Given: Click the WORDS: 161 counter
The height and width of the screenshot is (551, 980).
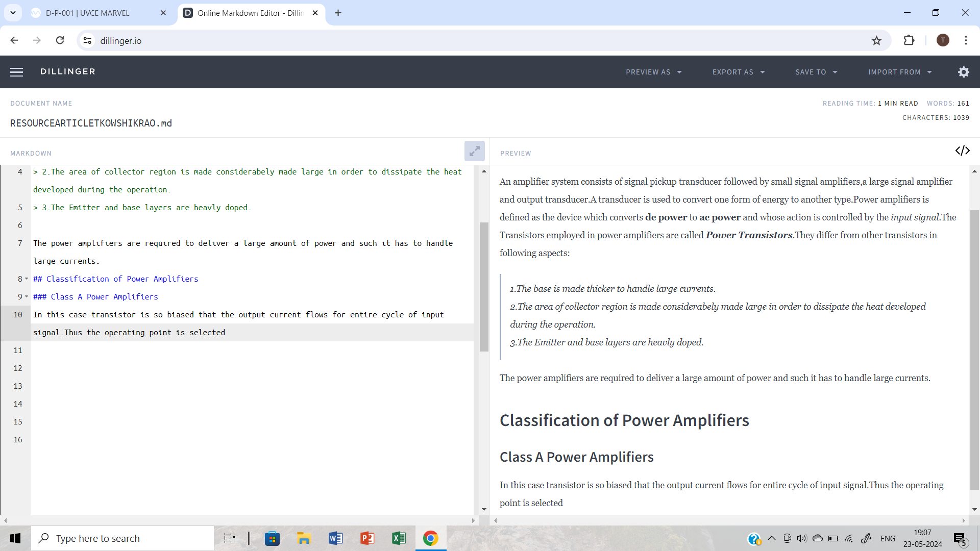Looking at the screenshot, I should point(948,103).
